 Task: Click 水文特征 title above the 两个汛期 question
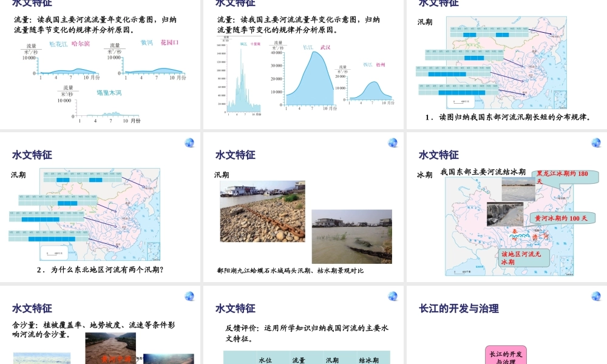click(x=32, y=155)
